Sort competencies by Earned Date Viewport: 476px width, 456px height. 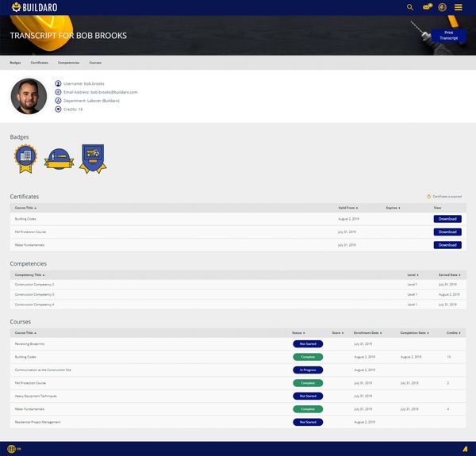pyautogui.click(x=448, y=274)
